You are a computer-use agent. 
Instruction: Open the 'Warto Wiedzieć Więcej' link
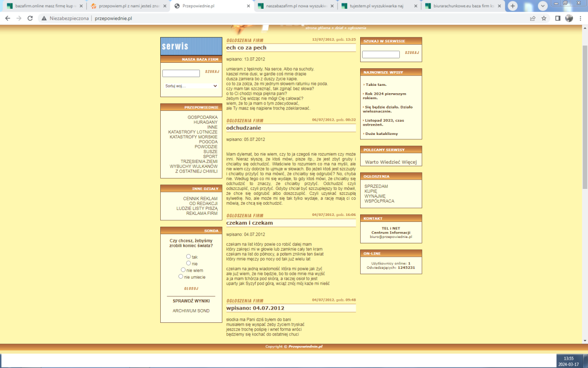click(x=391, y=162)
